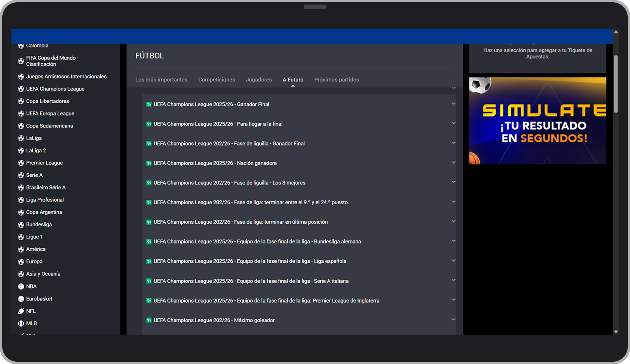
Task: Click the ball icon next to Copa Sudamericana
Action: 21,126
